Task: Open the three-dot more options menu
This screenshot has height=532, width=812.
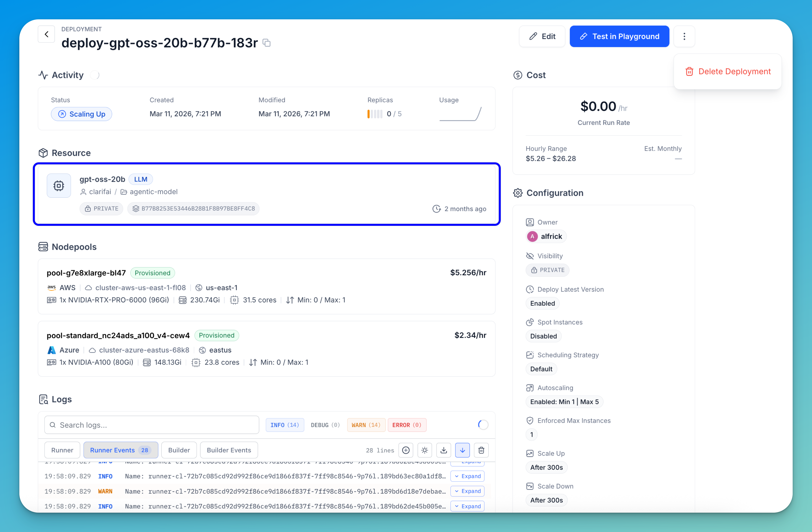Action: pyautogui.click(x=684, y=37)
